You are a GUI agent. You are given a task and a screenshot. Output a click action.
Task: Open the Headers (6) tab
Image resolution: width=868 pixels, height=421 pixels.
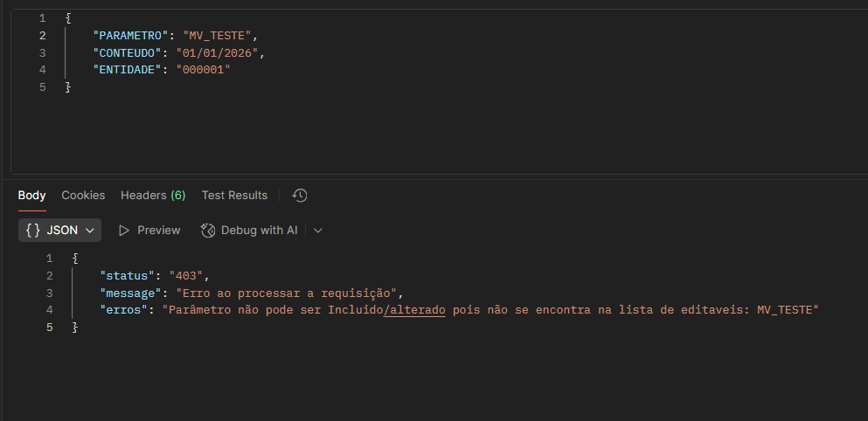click(153, 196)
